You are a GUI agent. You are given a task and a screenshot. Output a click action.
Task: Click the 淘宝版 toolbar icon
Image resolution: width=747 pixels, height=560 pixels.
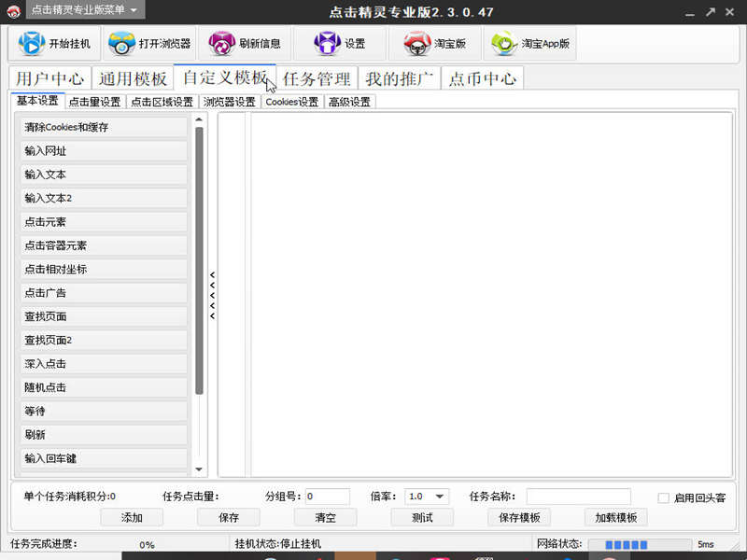416,44
